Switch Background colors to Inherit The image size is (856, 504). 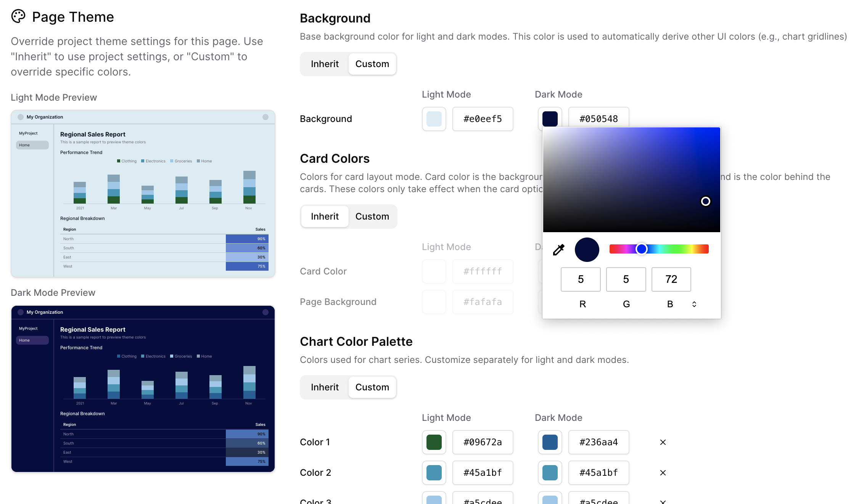(325, 64)
